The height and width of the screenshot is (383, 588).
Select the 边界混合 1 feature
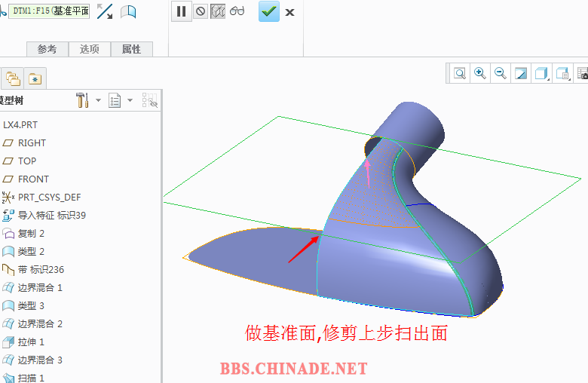coord(32,288)
